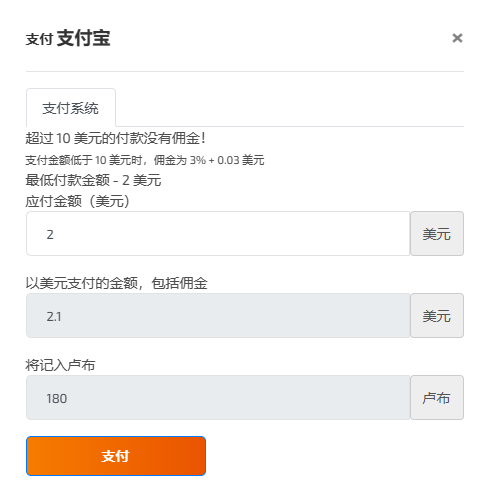The height and width of the screenshot is (499, 481).
Task: Click the 最低付款金额 - 2 美元 line
Action: 93,180
